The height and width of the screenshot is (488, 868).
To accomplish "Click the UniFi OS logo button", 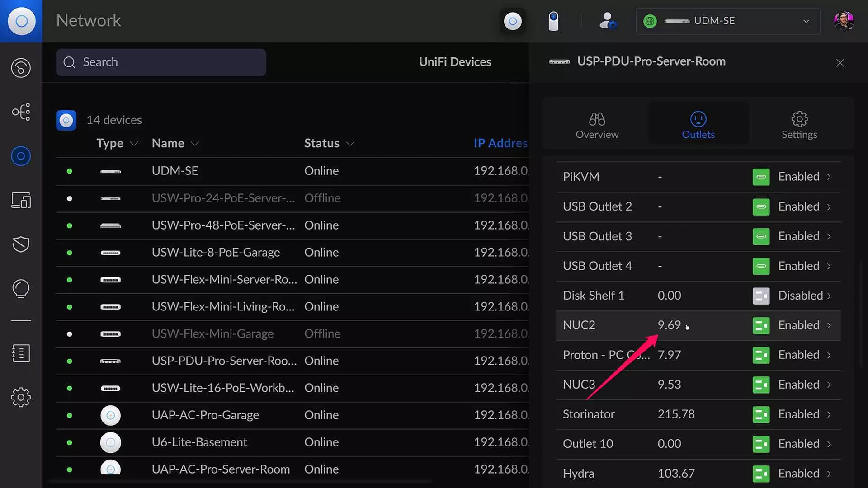I will tap(21, 21).
